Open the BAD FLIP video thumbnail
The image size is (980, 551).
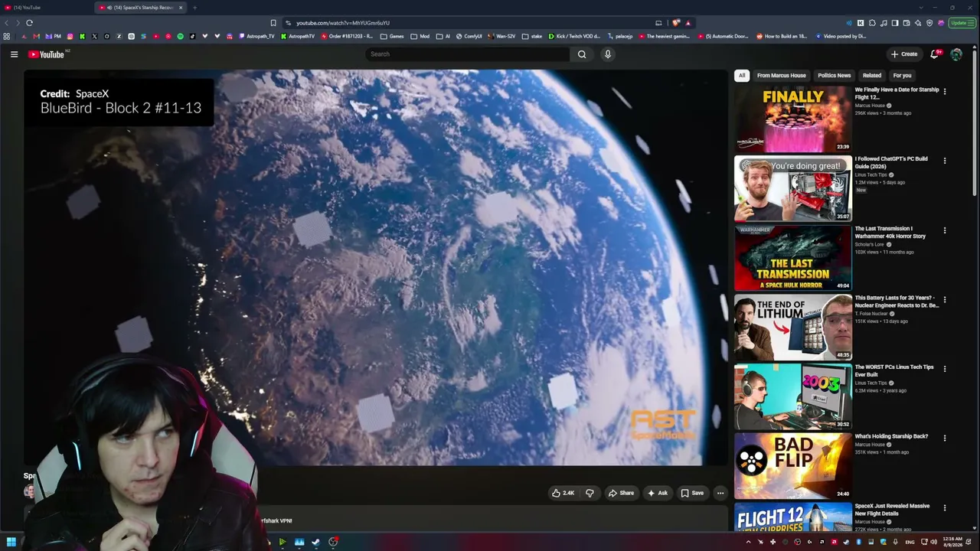point(793,466)
